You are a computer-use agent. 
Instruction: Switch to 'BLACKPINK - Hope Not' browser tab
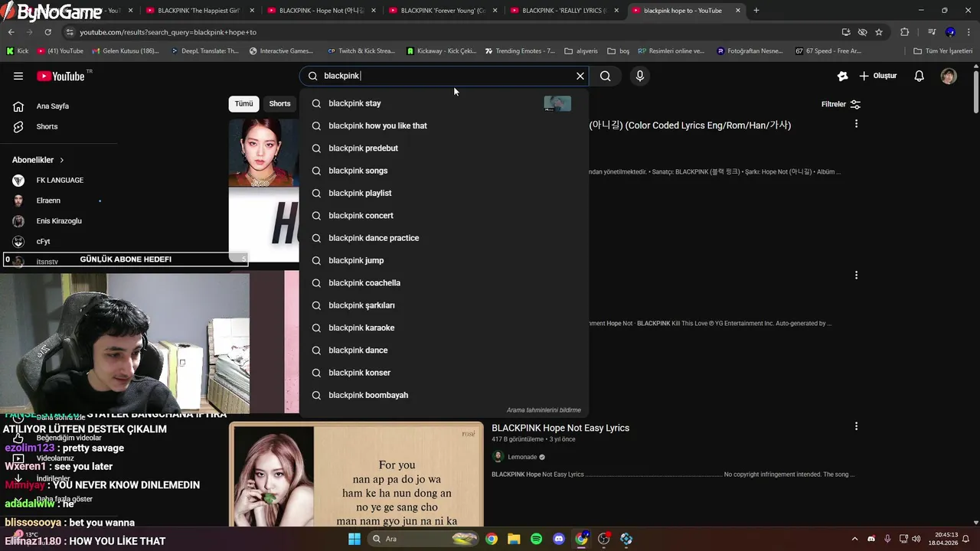tap(319, 11)
